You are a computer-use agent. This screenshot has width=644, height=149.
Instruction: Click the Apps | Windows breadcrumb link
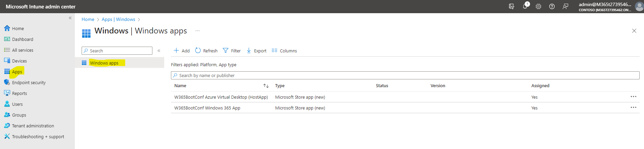[x=118, y=19]
